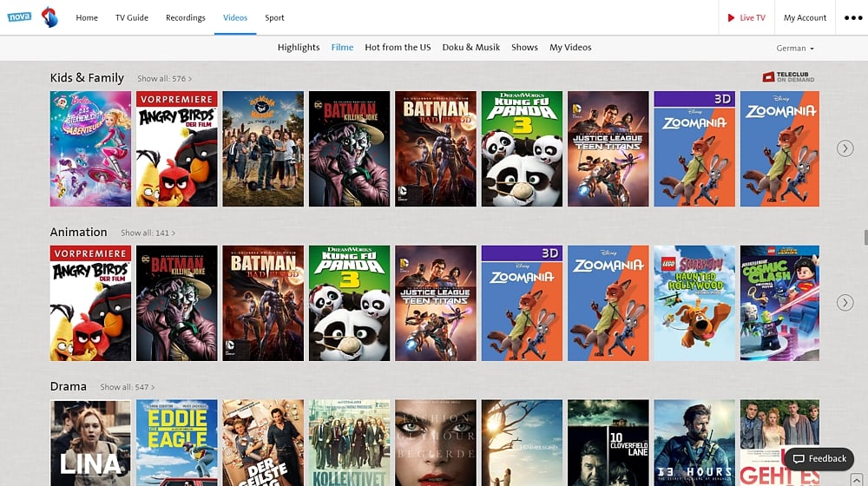The height and width of the screenshot is (486, 868).
Task: Expand Show all: 576 for Kids & Family
Action: [x=164, y=79]
